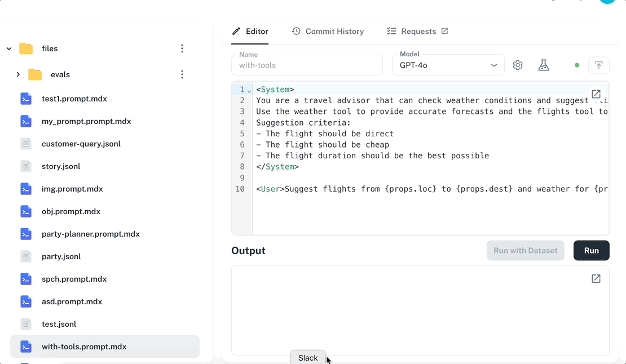Click the expand icon in the Output panel

tap(596, 278)
